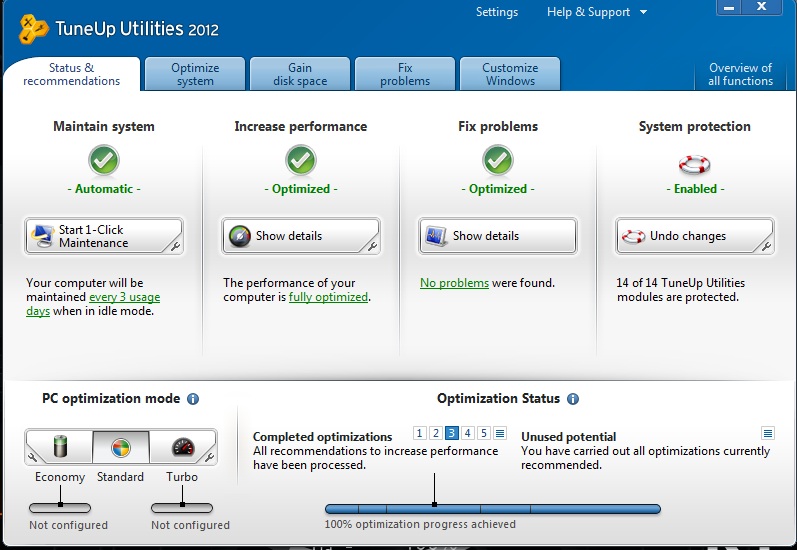
Task: Follow the 'fully optimized' link
Action: pyautogui.click(x=328, y=297)
